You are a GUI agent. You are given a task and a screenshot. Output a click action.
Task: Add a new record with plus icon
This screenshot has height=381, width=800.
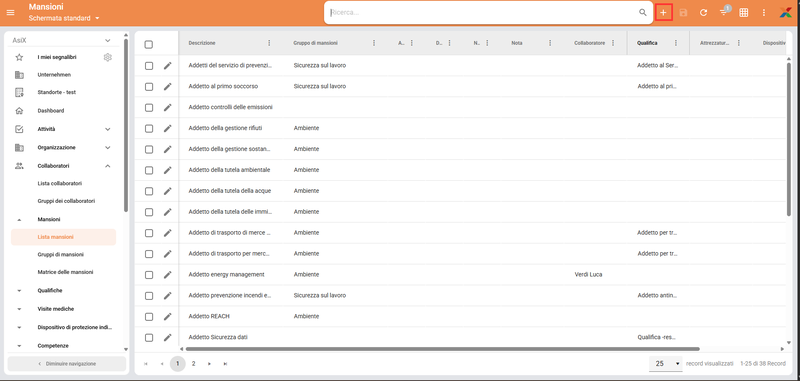point(663,13)
